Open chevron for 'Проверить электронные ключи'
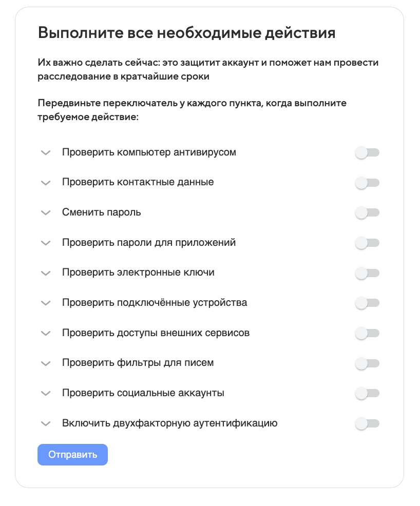This screenshot has height=506, width=420. pyautogui.click(x=46, y=274)
